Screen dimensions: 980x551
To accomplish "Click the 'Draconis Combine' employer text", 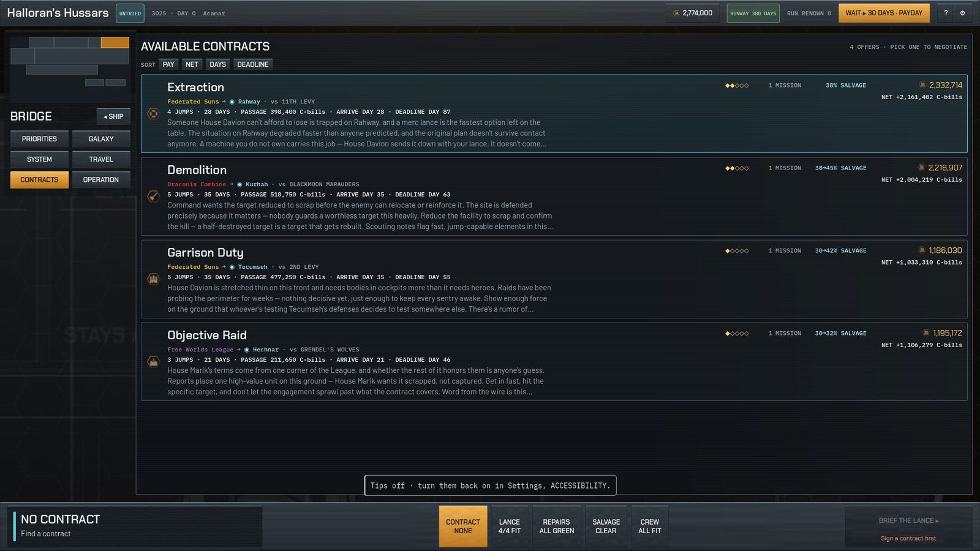I will [x=197, y=184].
